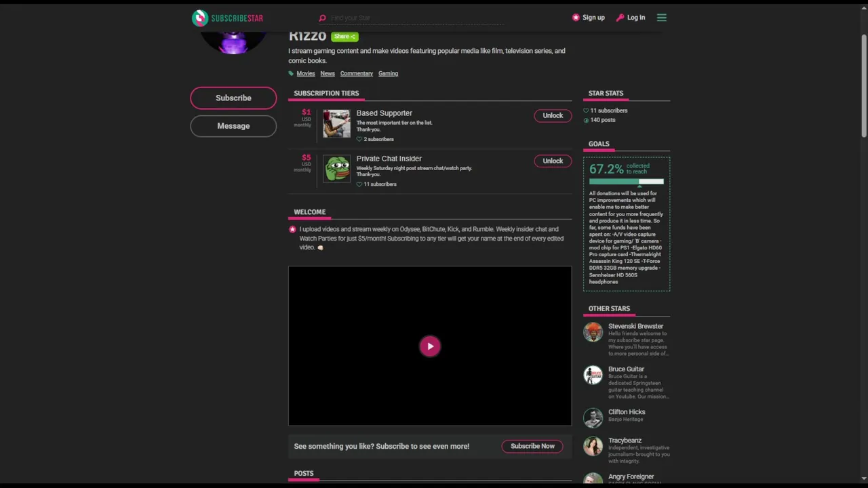Unlock the Private Chat Insider tier
This screenshot has height=488, width=868.
pyautogui.click(x=553, y=161)
